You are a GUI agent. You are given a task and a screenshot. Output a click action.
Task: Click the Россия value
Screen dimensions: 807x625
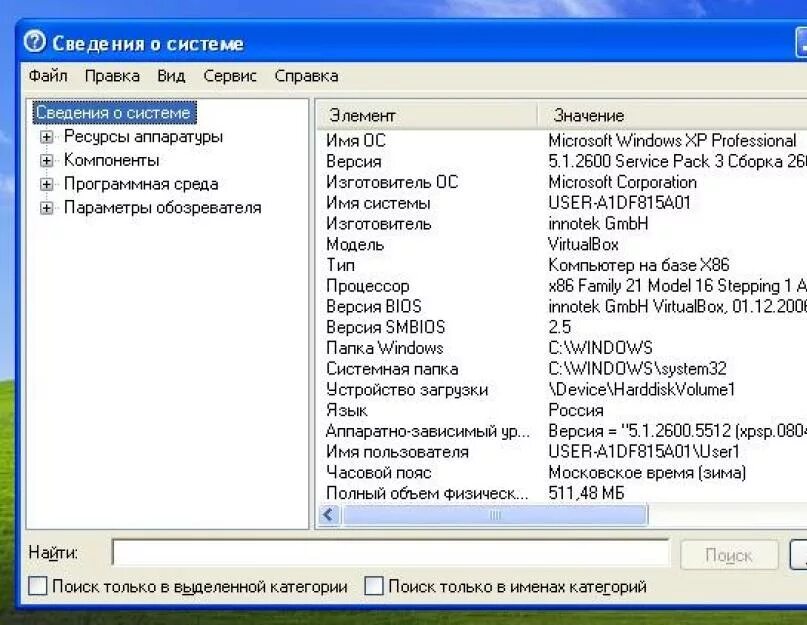(x=576, y=410)
